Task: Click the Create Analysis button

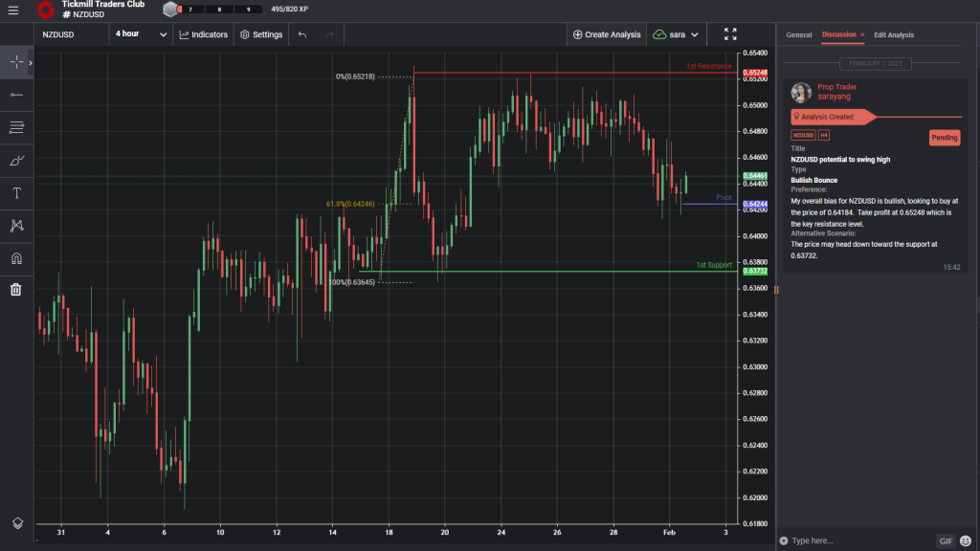Action: coord(606,33)
